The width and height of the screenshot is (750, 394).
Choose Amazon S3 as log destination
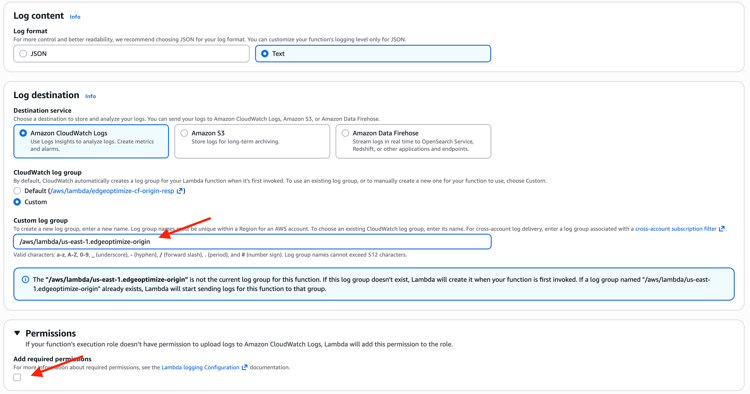pyautogui.click(x=252, y=141)
